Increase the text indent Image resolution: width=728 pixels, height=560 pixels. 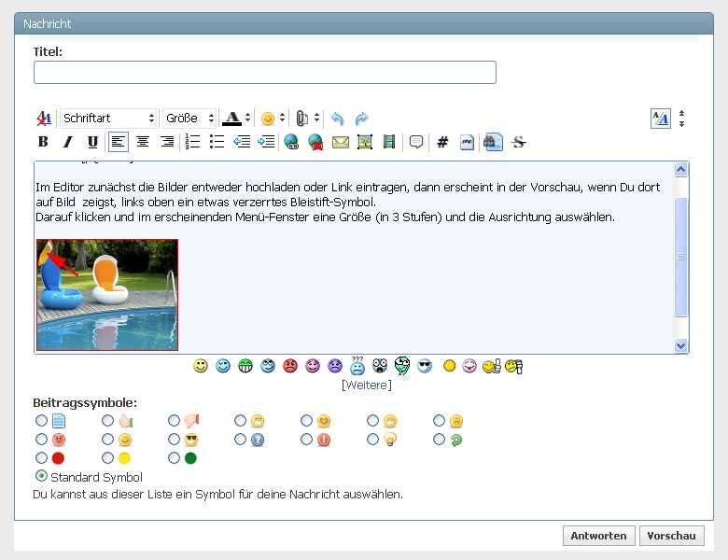pos(267,142)
